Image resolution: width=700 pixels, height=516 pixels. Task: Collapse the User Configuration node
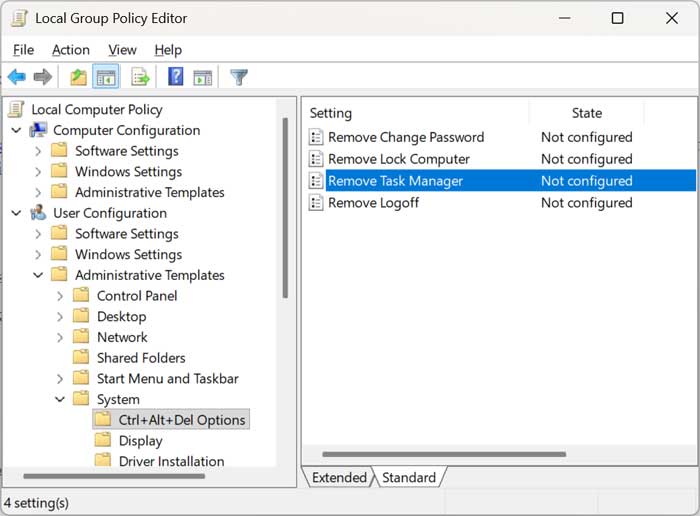coord(17,213)
